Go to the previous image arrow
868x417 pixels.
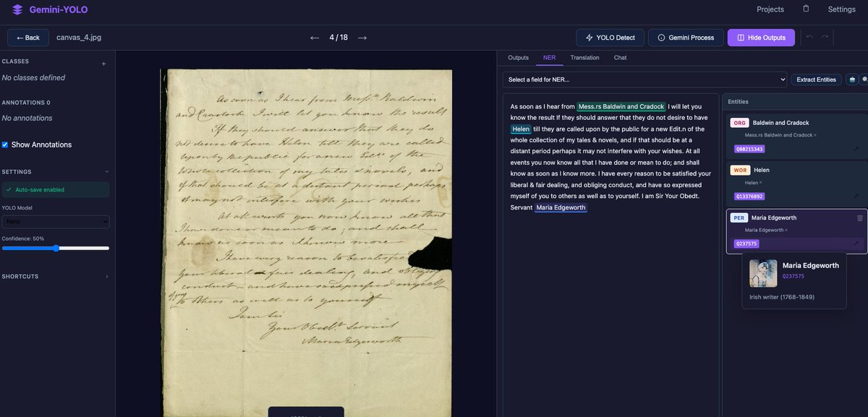pyautogui.click(x=315, y=38)
